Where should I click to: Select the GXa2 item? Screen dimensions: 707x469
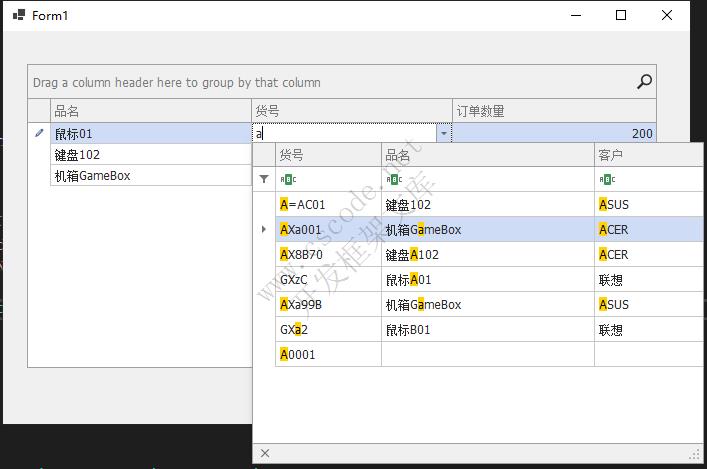[x=328, y=330]
